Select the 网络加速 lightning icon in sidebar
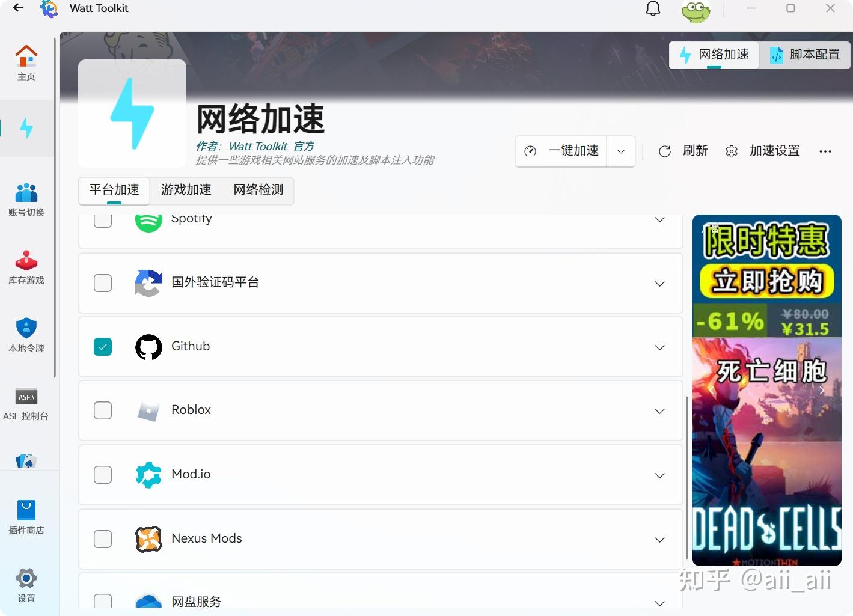Image resolution: width=853 pixels, height=616 pixels. point(26,128)
